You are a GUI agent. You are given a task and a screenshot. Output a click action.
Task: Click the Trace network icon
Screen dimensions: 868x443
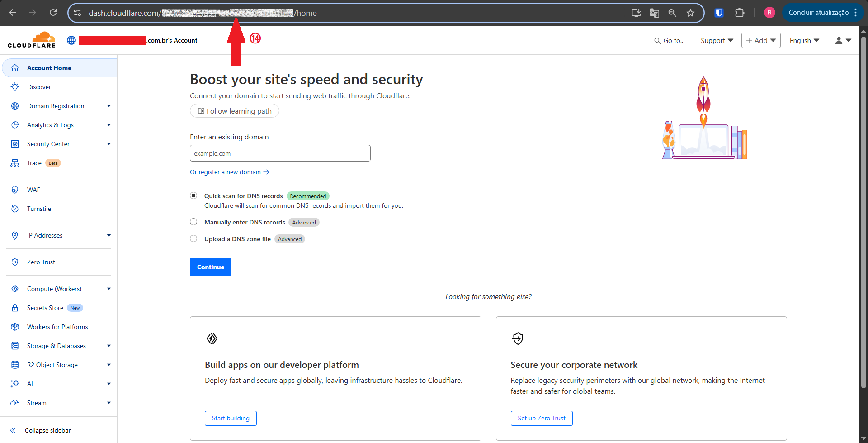coord(15,163)
